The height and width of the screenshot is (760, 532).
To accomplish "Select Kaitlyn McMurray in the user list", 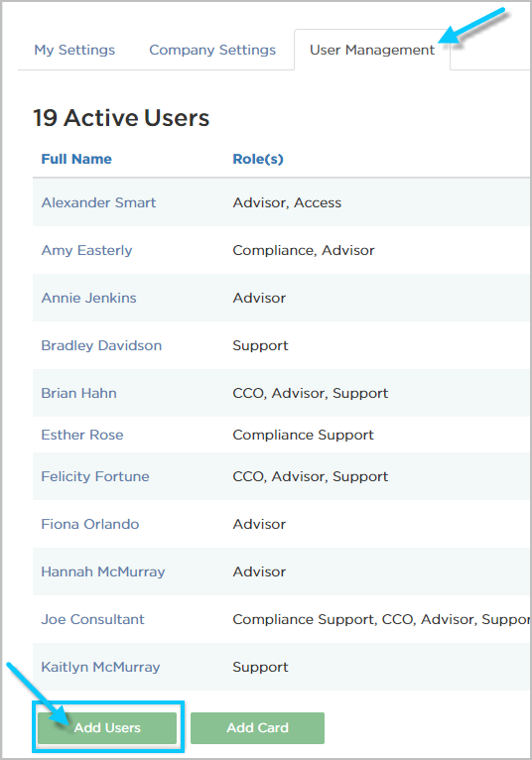I will pyautogui.click(x=100, y=667).
